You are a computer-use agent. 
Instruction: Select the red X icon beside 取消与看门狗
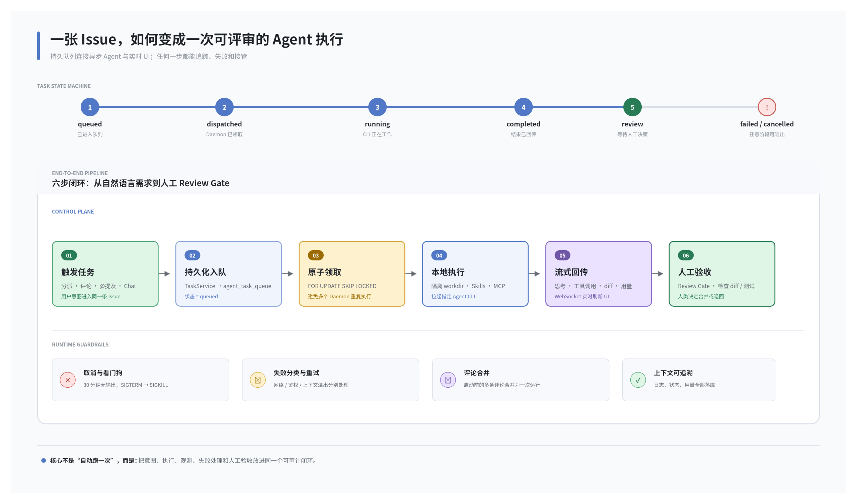click(68, 380)
